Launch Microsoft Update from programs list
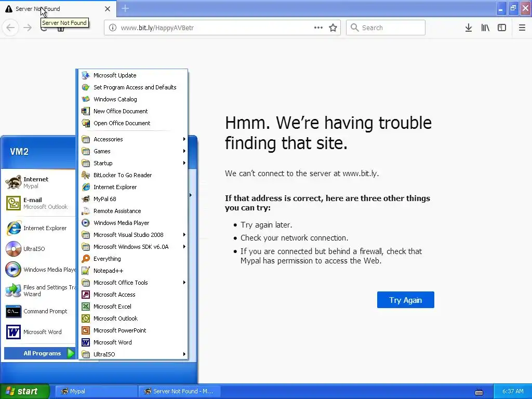 [133, 75]
